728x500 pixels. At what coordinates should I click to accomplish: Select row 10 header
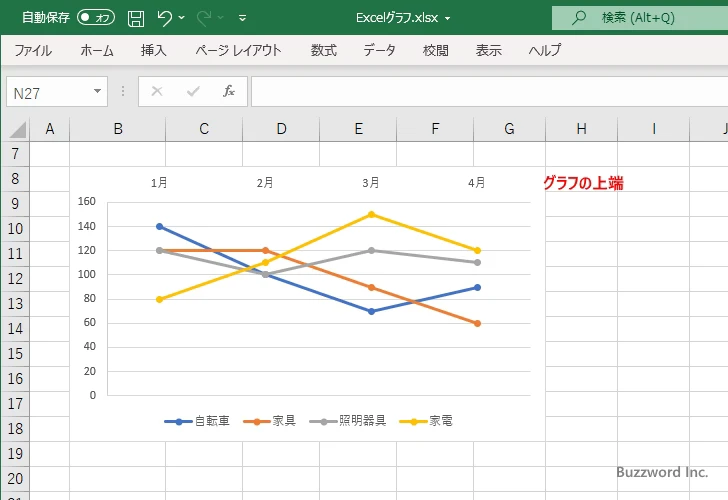(15, 229)
